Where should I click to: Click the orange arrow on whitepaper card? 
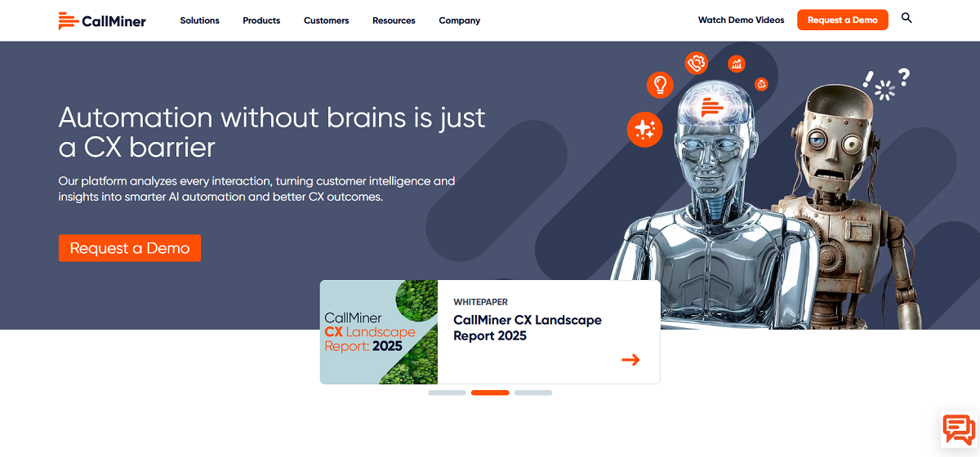point(630,360)
